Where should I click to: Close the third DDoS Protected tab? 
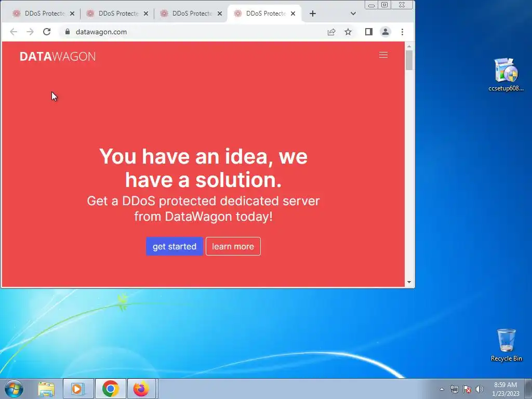tap(220, 14)
